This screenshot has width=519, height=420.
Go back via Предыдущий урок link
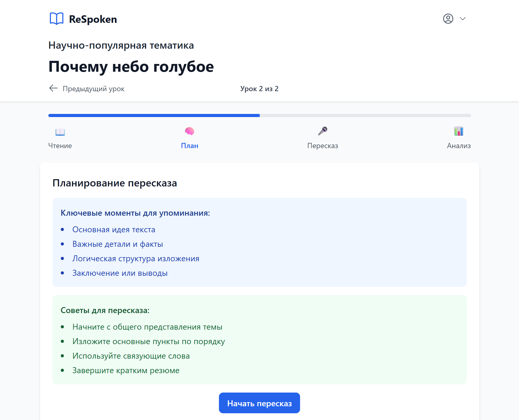point(94,89)
